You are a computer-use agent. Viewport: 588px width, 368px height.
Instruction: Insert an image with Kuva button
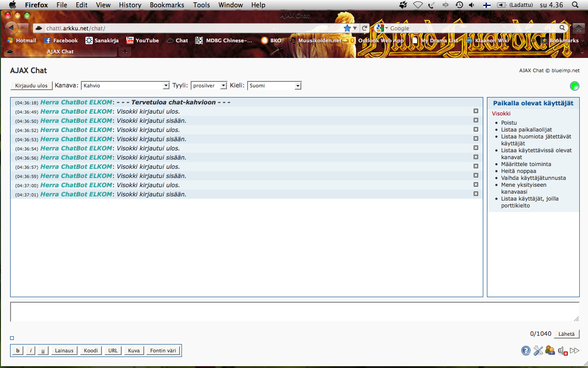134,351
